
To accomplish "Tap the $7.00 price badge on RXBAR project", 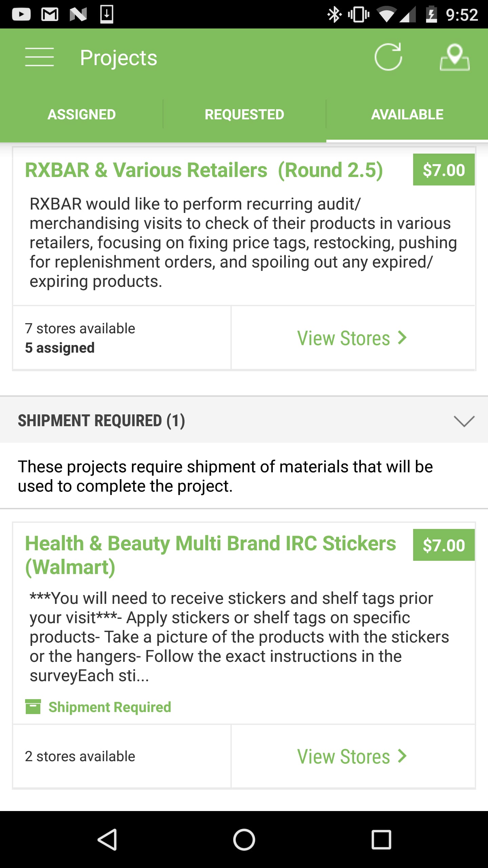I will point(444,170).
